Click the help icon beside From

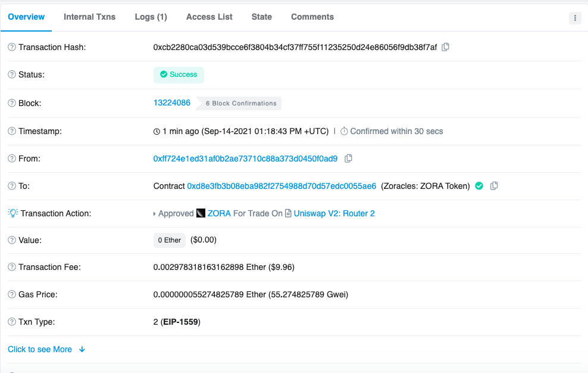click(12, 158)
